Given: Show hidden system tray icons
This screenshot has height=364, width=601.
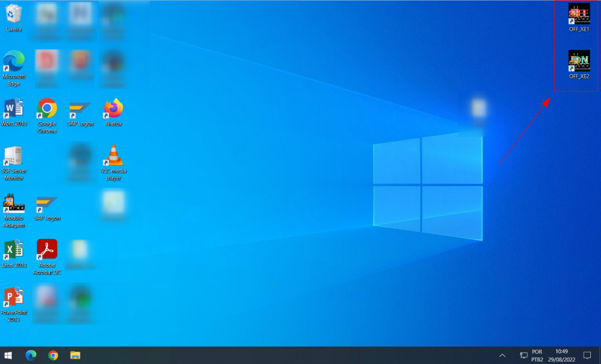Looking at the screenshot, I should click(502, 355).
